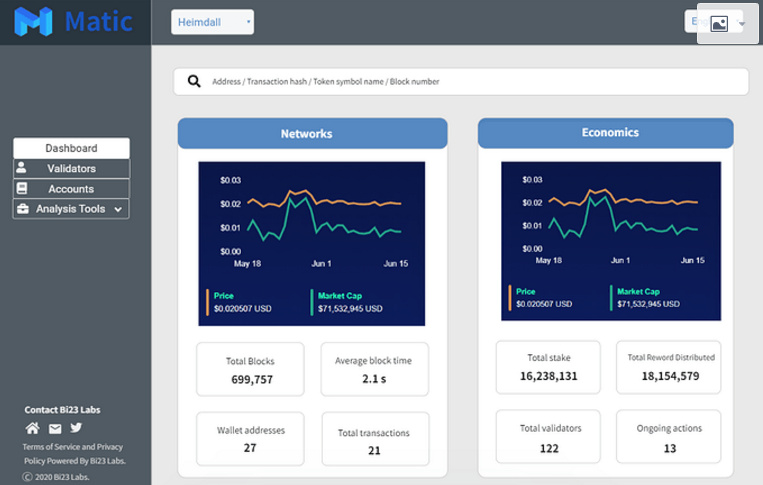Go to Validators in the sidebar menu
The width and height of the screenshot is (763, 485).
pos(72,168)
